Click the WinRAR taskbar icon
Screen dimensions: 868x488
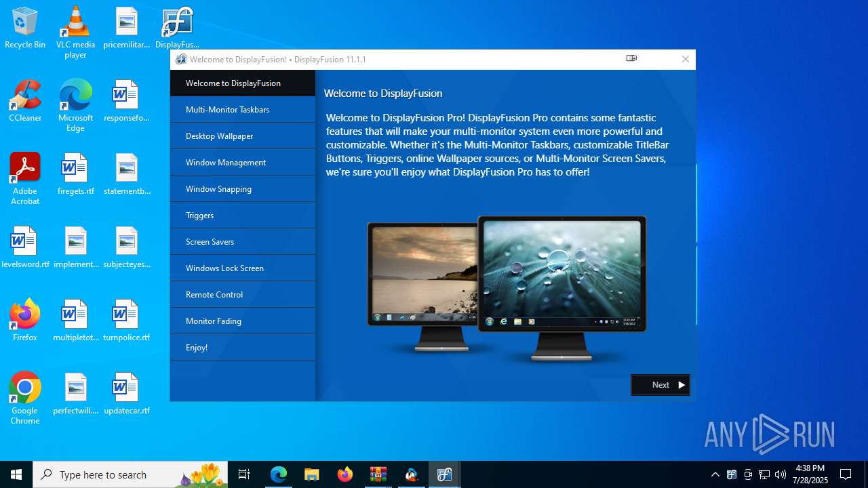(378, 474)
